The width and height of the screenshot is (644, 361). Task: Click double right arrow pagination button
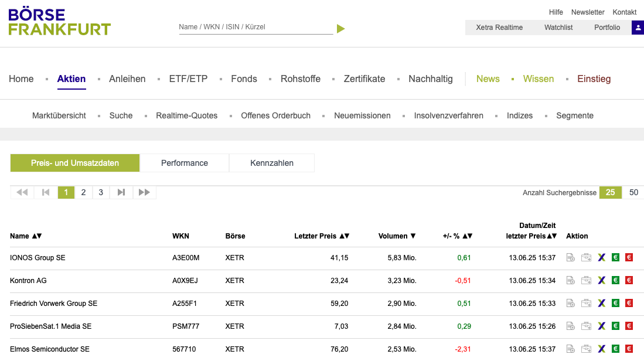point(144,192)
